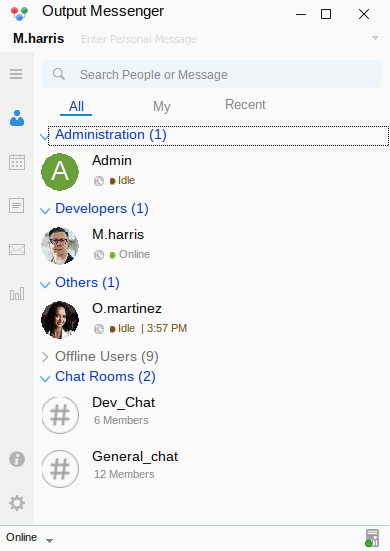This screenshot has width=390, height=551.
Task: Click the Output Messenger logo icon
Action: click(x=19, y=13)
